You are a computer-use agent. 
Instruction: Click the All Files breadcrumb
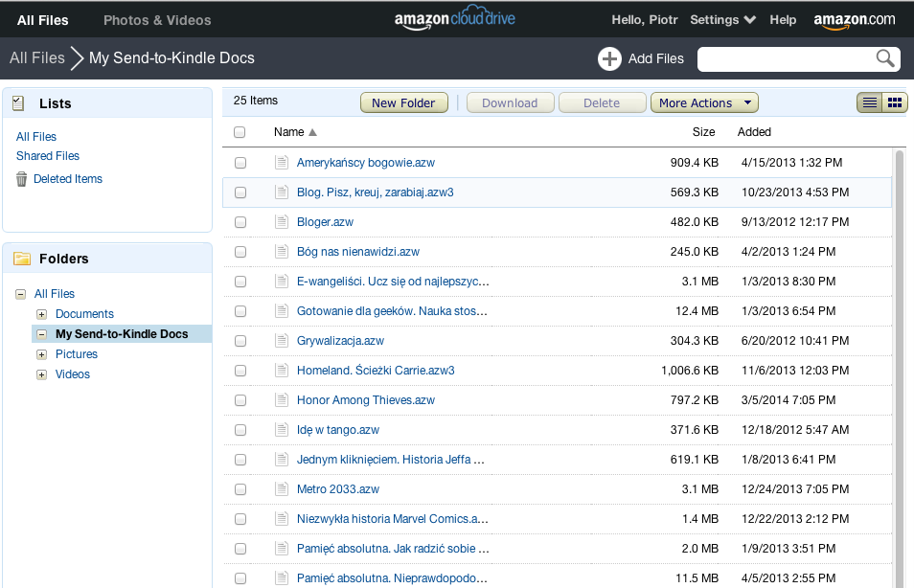tap(36, 57)
